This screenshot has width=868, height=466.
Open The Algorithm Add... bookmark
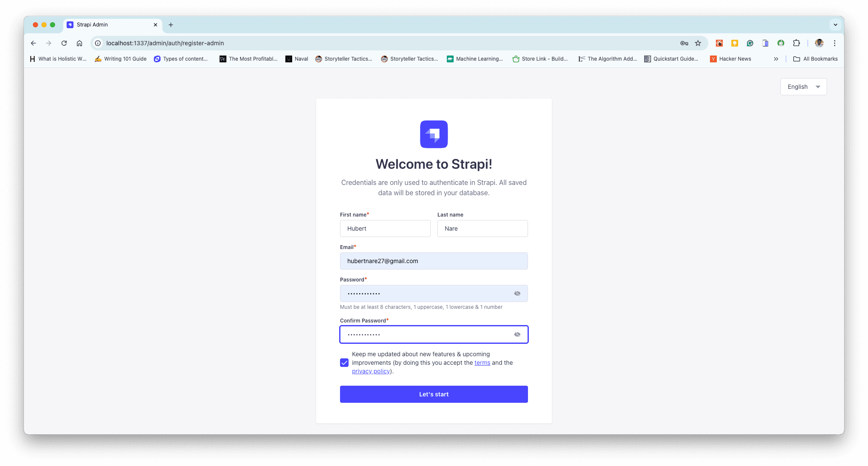click(607, 59)
